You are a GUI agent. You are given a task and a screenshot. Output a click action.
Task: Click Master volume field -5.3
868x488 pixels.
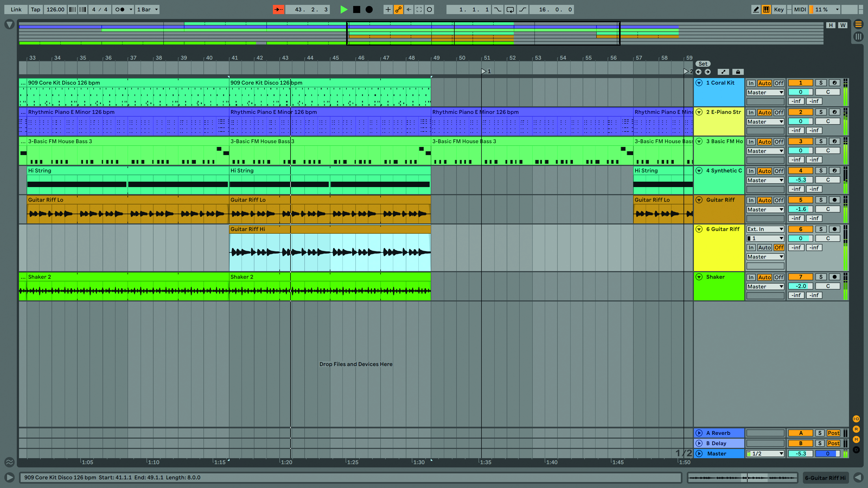(801, 454)
